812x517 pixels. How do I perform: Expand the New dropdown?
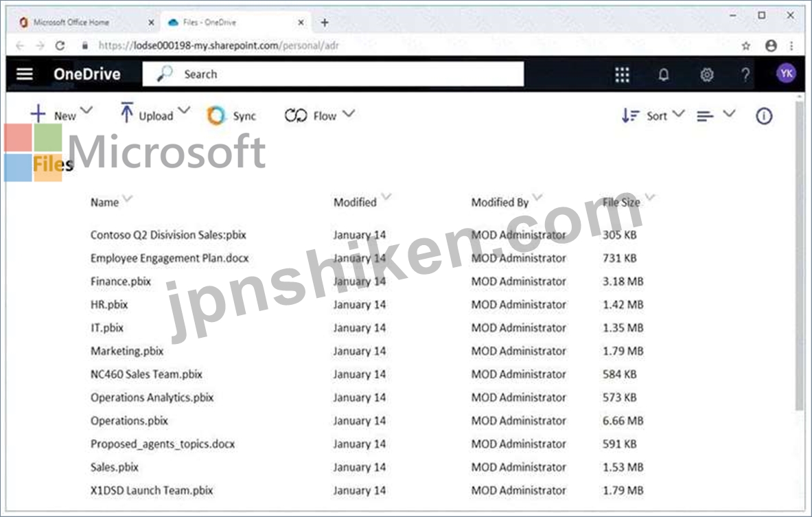tap(86, 111)
